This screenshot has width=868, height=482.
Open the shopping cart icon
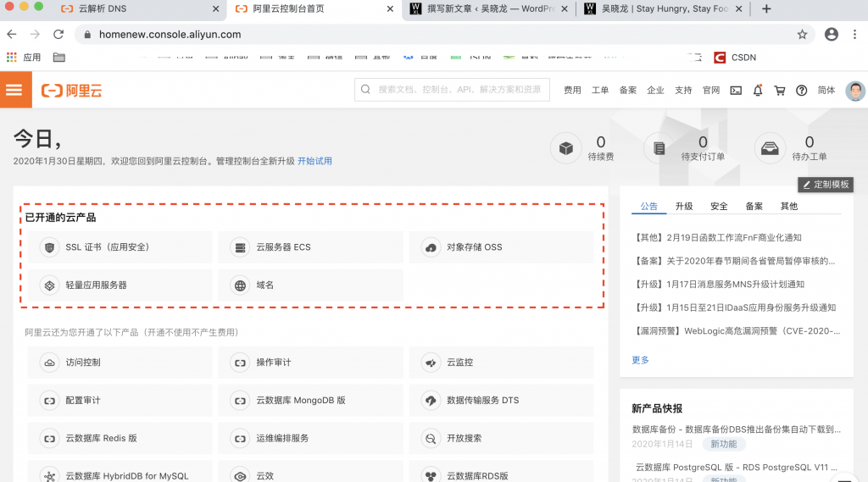click(x=780, y=90)
